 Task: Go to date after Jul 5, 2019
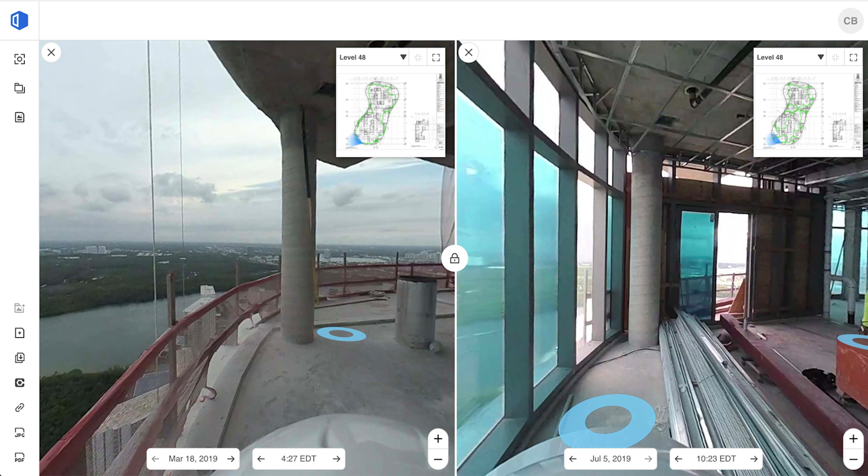click(x=648, y=459)
